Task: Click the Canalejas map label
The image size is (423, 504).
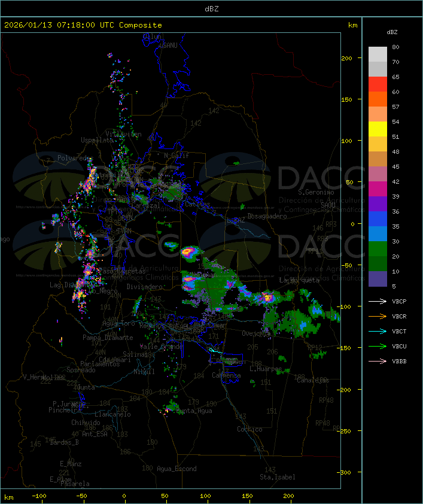Action: point(313,380)
